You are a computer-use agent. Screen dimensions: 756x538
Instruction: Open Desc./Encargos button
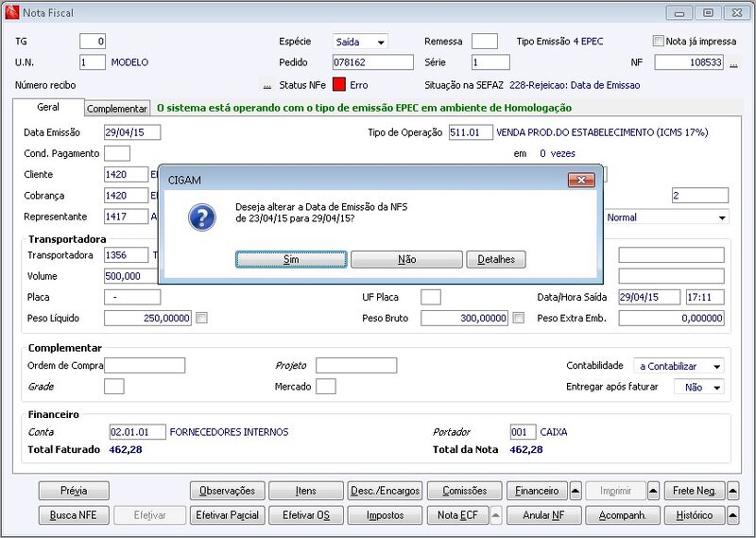point(385,491)
